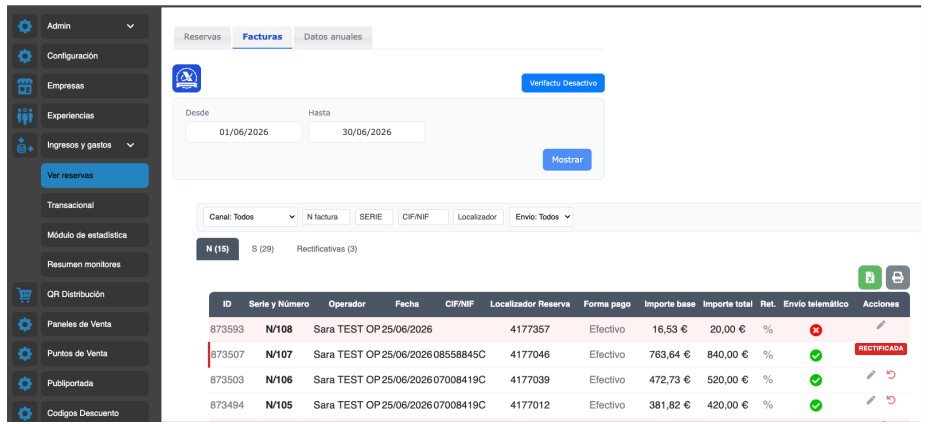The image size is (928, 424).
Task: Click green check icon on N/106 row
Action: tap(816, 380)
